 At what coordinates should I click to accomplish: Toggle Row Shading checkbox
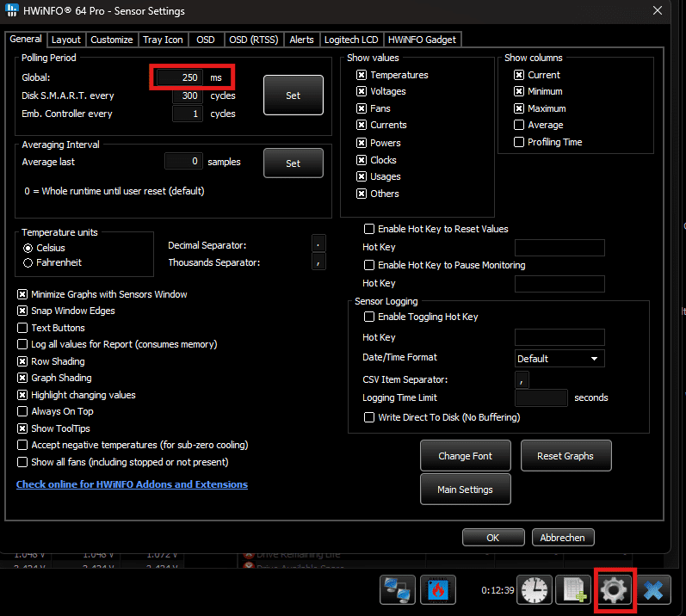[x=22, y=361]
